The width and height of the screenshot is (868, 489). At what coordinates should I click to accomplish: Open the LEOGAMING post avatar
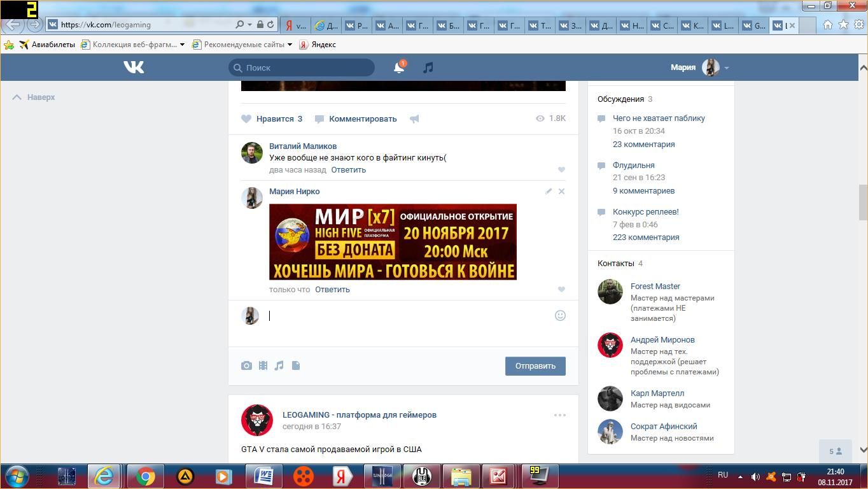pyautogui.click(x=257, y=420)
